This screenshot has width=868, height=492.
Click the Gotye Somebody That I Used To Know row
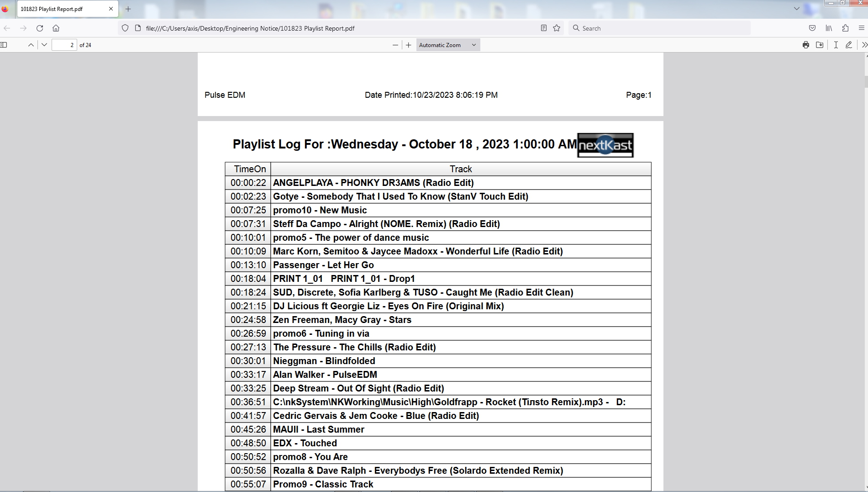438,196
